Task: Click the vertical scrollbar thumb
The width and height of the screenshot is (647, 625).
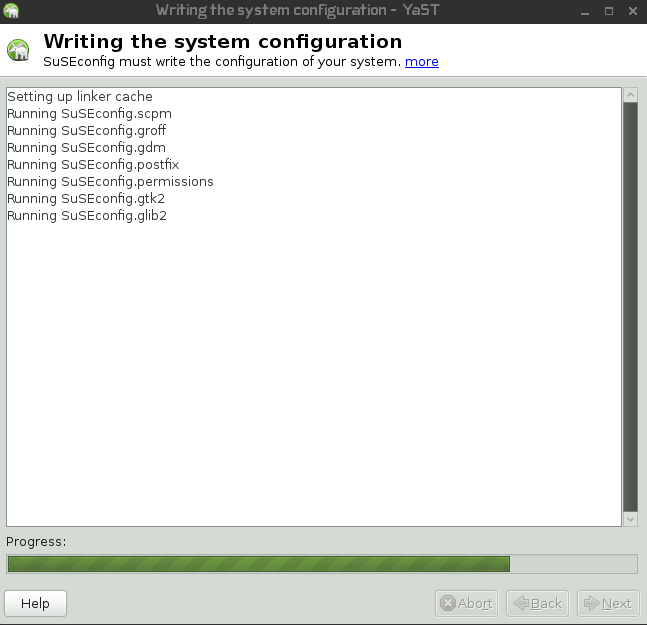Action: (630, 307)
